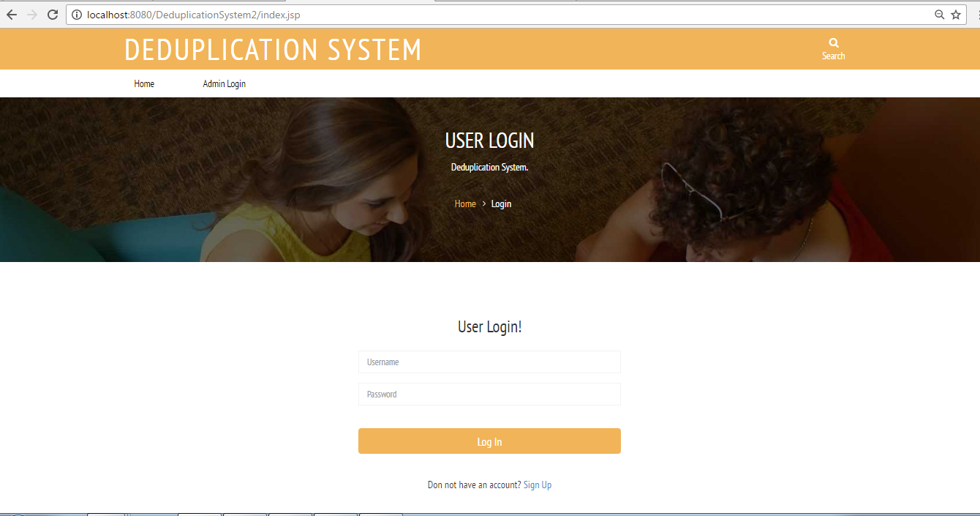Viewport: 980px width, 516px height.
Task: Click the browser back arrow
Action: (x=12, y=15)
